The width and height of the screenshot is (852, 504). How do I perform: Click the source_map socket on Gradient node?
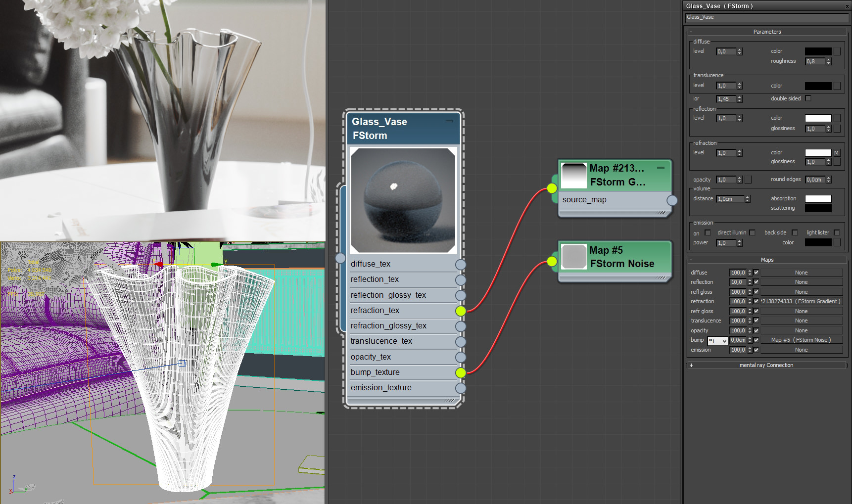click(x=672, y=200)
